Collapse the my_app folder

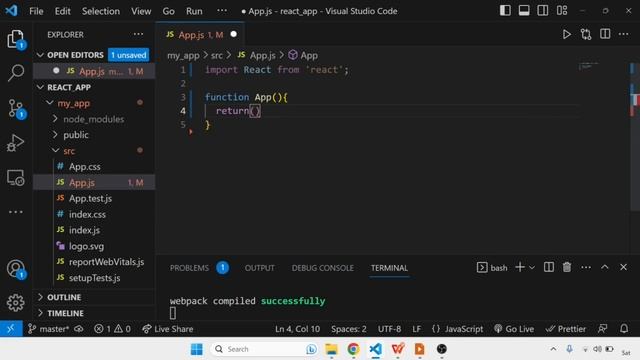[49, 103]
